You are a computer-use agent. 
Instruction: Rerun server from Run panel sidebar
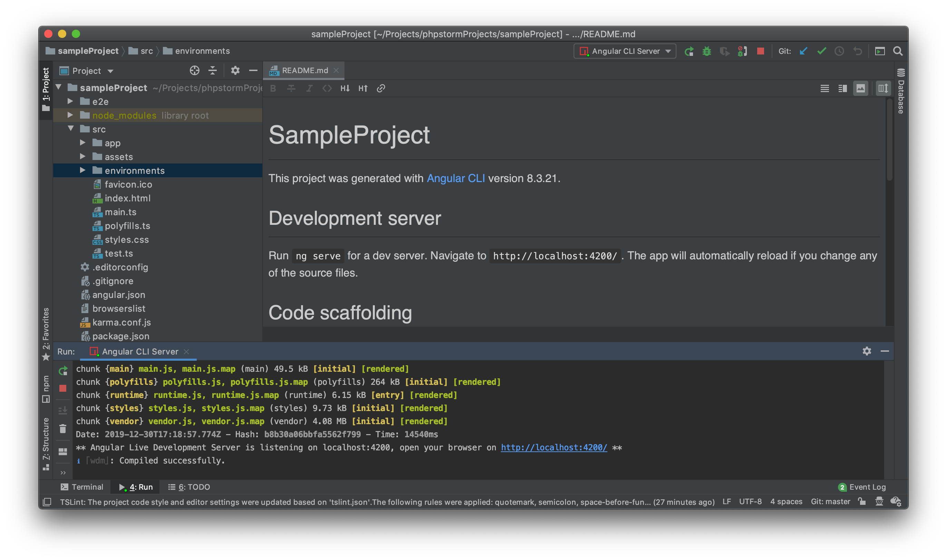click(x=63, y=371)
